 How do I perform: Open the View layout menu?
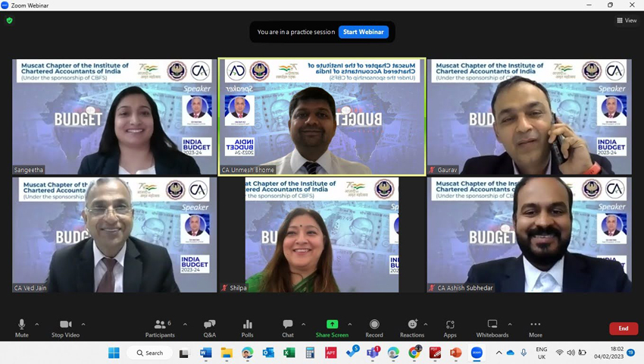coord(627,20)
